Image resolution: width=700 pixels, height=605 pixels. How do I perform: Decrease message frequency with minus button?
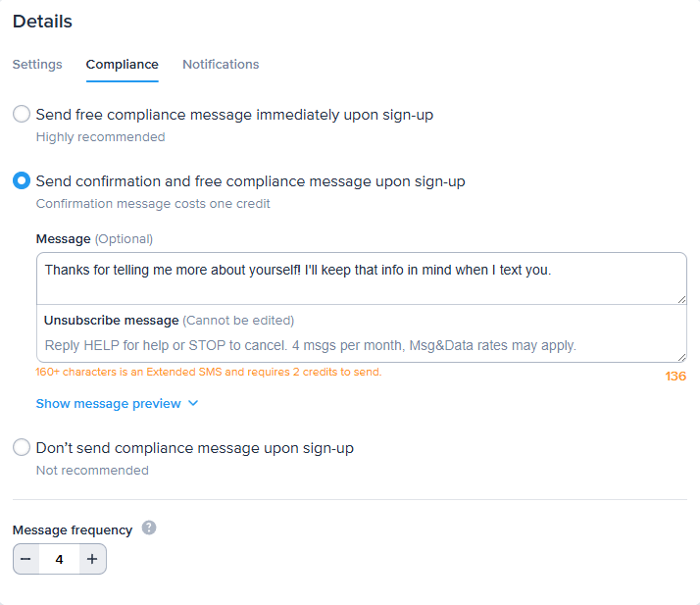26,559
